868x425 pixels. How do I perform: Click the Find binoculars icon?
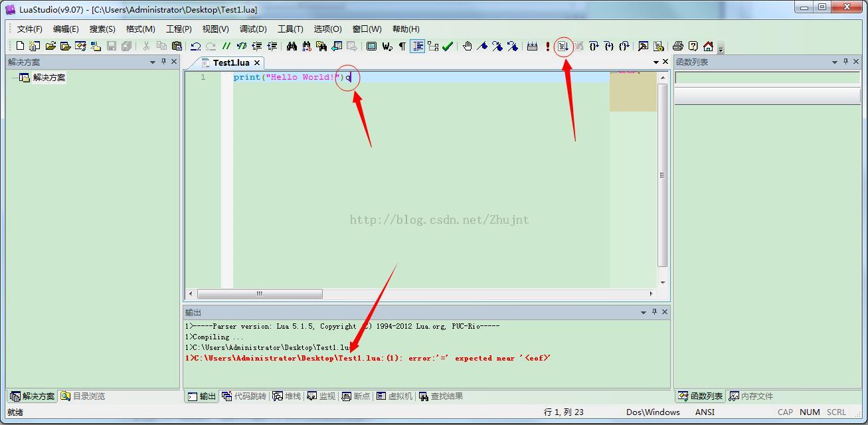[x=292, y=46]
